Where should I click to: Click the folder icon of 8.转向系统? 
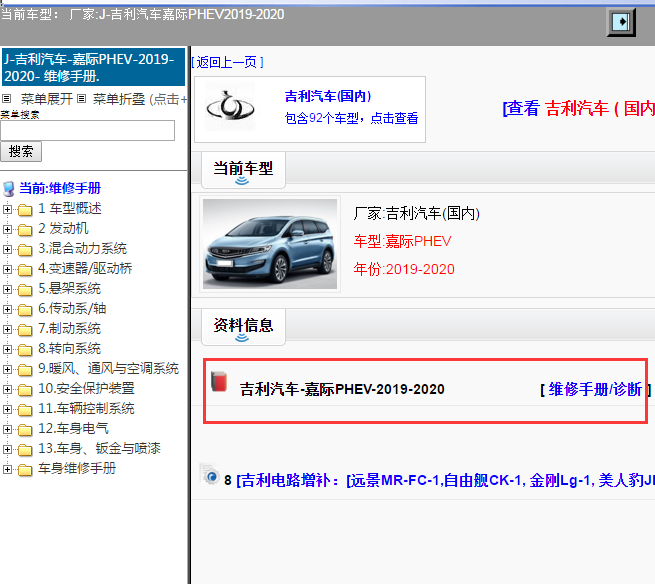(25, 350)
